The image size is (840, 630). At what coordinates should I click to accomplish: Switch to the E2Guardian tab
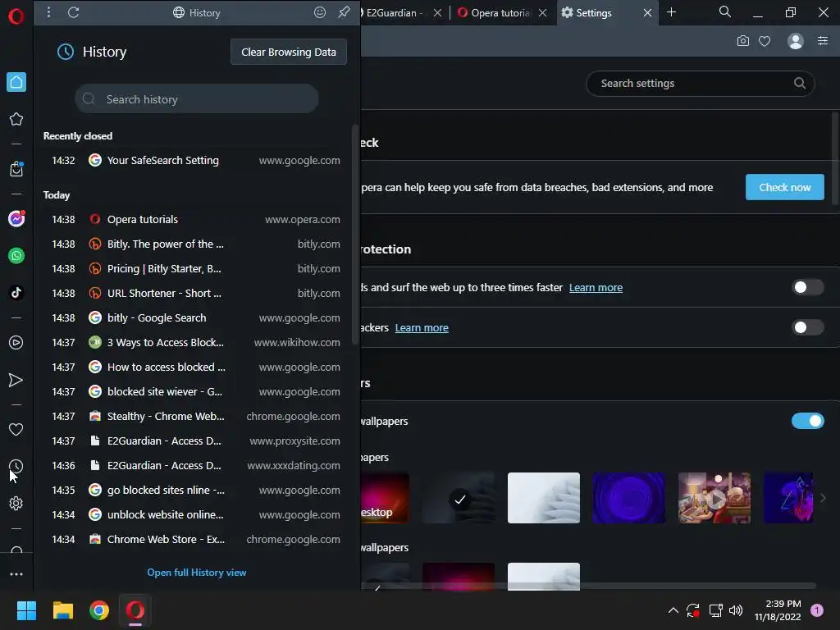click(x=394, y=12)
